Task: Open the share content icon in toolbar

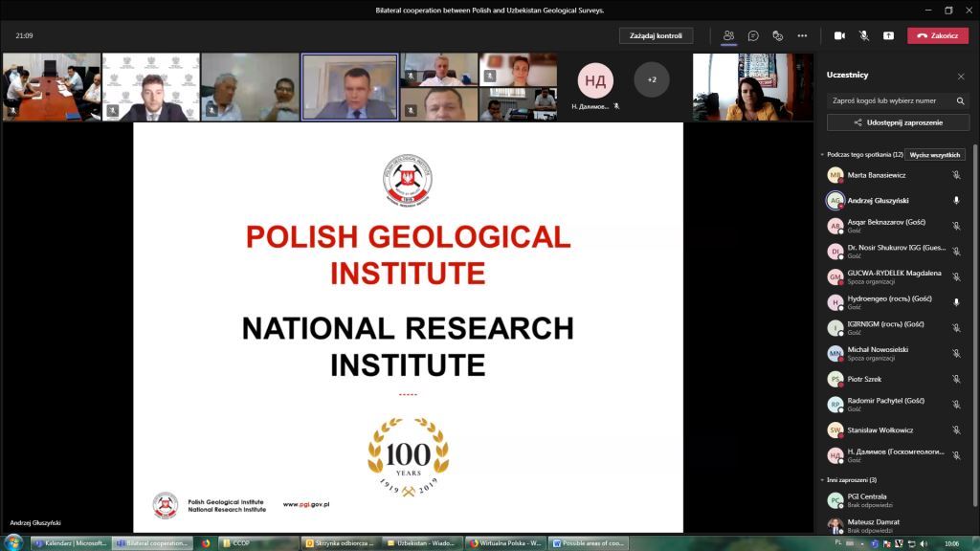Action: click(x=888, y=35)
